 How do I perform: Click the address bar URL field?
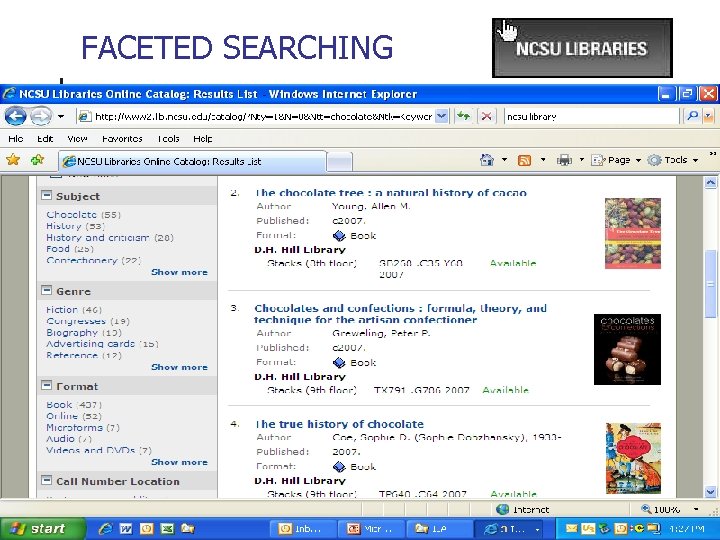coord(256,117)
